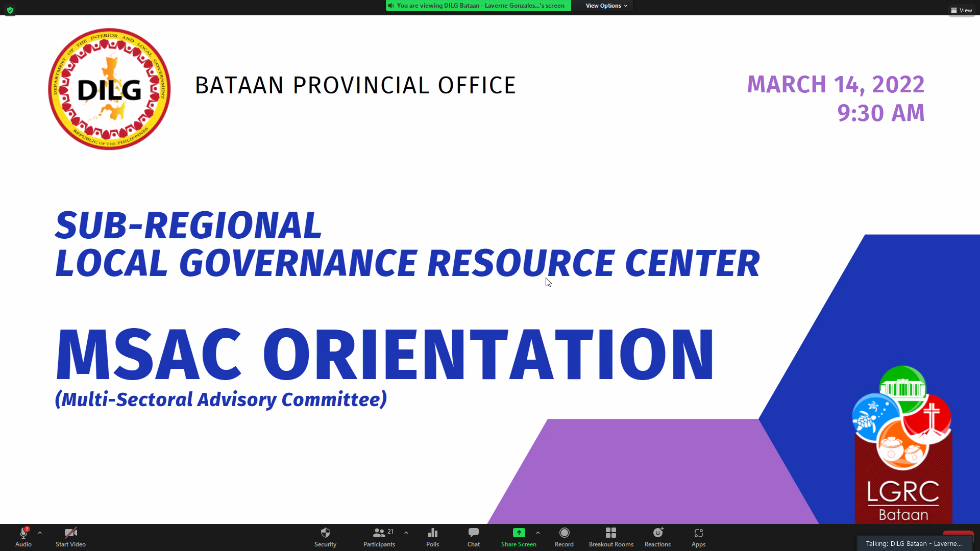Image resolution: width=980 pixels, height=551 pixels.
Task: Click the green Share Screen button
Action: (x=519, y=537)
